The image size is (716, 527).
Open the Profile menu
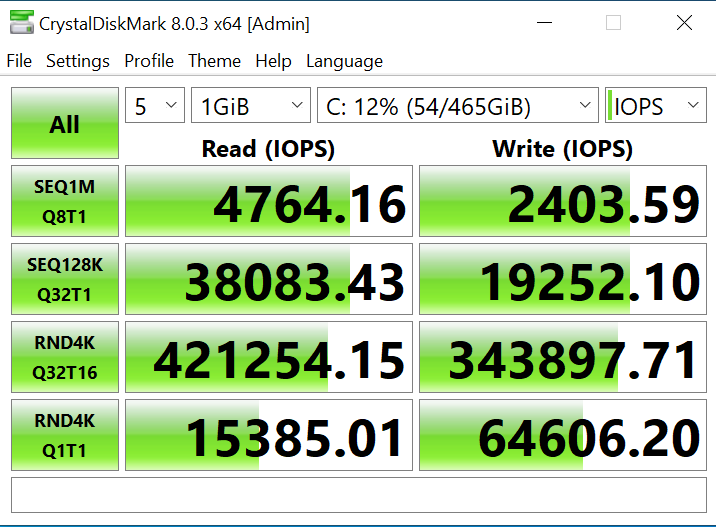point(149,61)
